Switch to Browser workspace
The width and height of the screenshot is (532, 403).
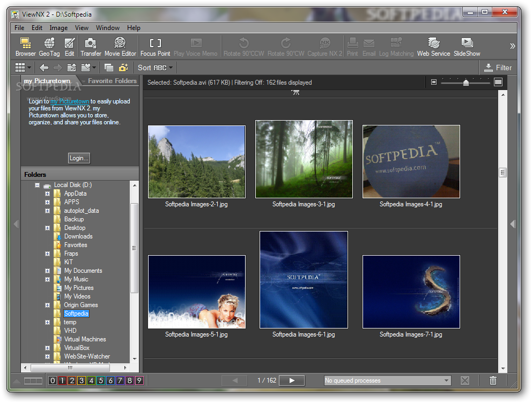(x=25, y=47)
